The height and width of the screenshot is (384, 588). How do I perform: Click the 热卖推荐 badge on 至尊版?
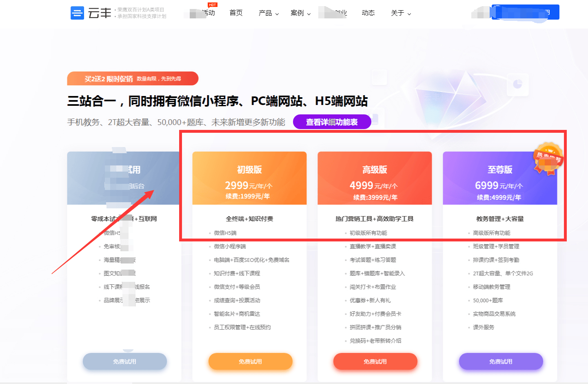click(548, 159)
